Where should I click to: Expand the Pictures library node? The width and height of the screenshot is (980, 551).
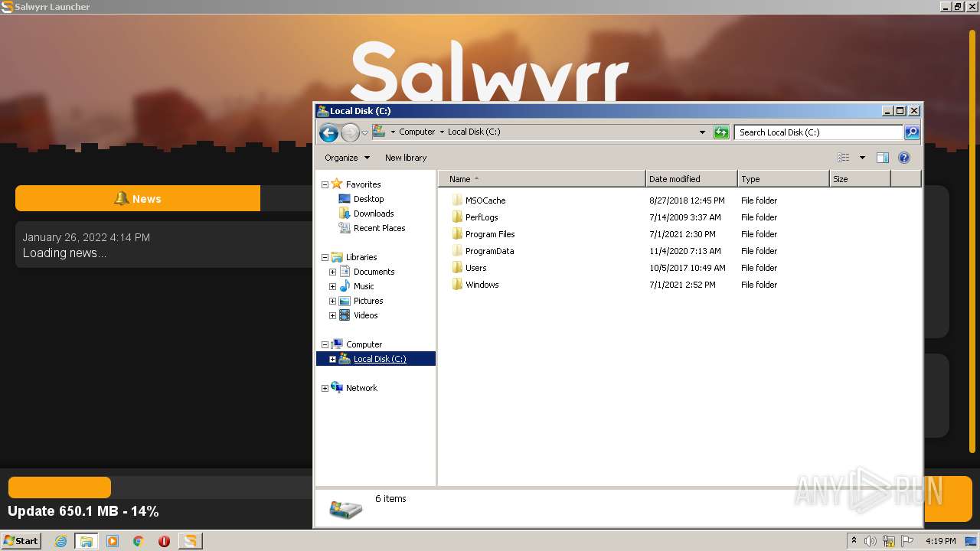[332, 301]
